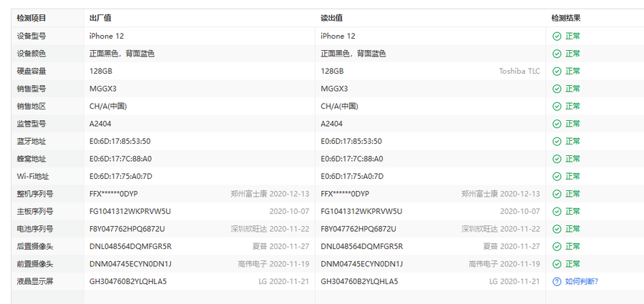Click the 检测项目 column header
Viewport: 644px width, 304px height.
point(31,18)
